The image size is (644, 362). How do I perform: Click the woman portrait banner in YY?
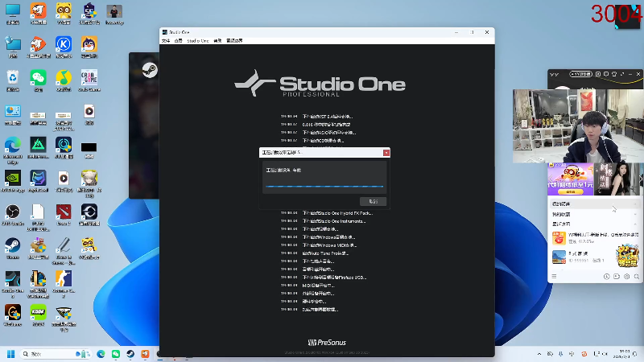coord(617,179)
